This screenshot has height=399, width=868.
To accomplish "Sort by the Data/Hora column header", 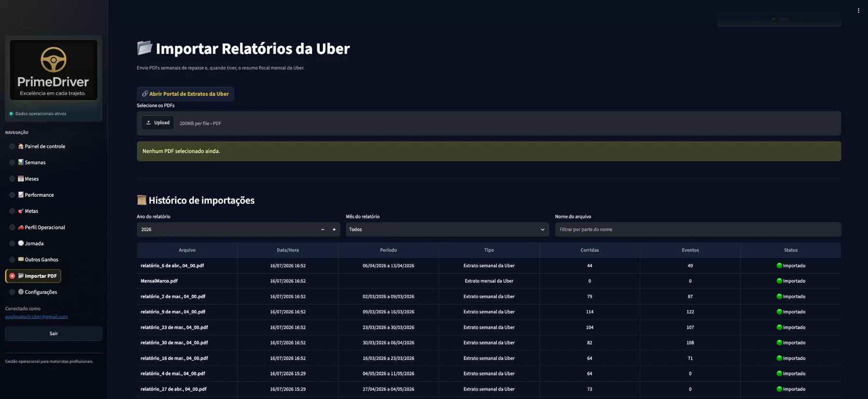I will pyautogui.click(x=288, y=250).
